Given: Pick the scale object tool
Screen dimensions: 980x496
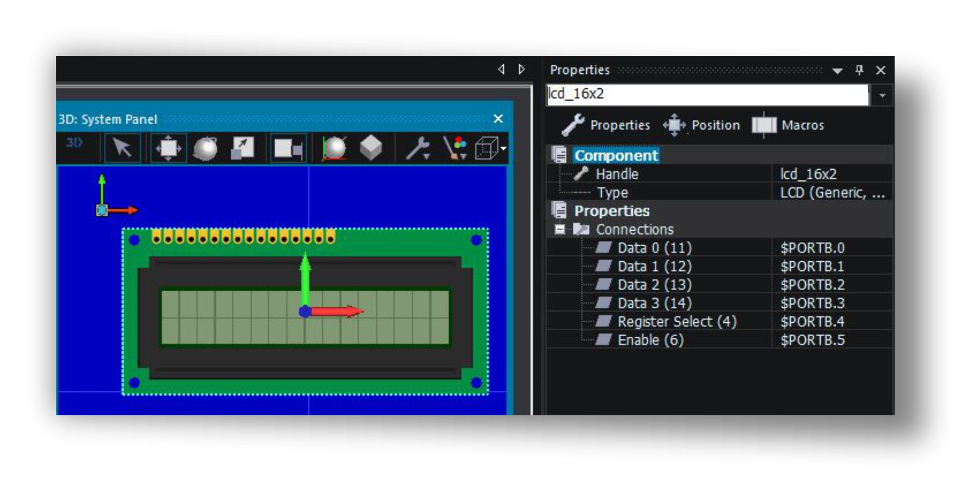Looking at the screenshot, I should [x=242, y=148].
